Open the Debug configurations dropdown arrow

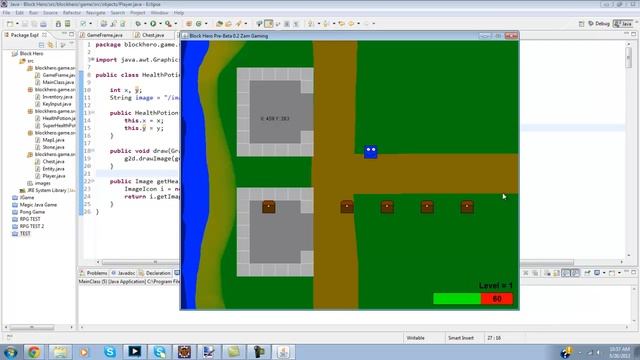coord(145,24)
